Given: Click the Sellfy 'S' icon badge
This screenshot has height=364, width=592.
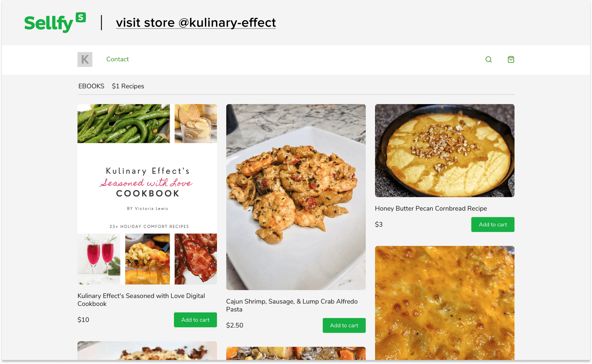Looking at the screenshot, I should 81,17.
